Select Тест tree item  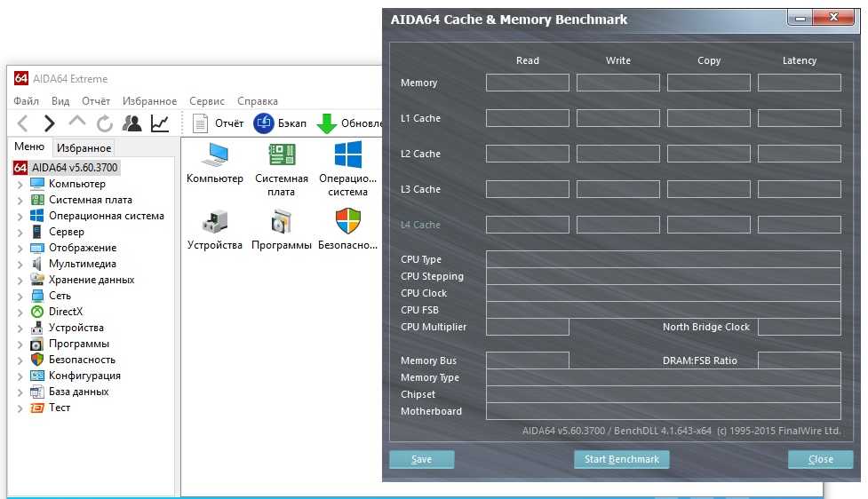coord(60,408)
